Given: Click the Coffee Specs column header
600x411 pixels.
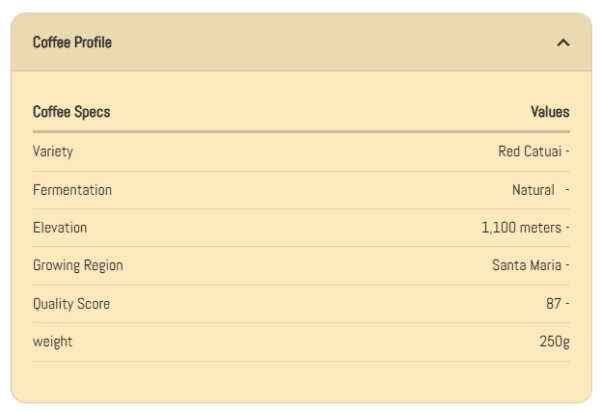Looking at the screenshot, I should coord(71,113).
